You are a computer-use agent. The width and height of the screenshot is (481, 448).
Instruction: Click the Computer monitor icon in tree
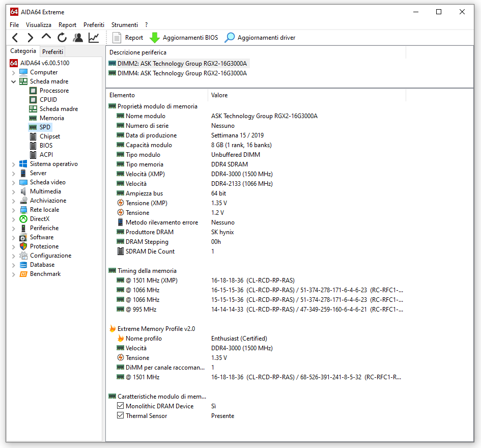pyautogui.click(x=23, y=72)
